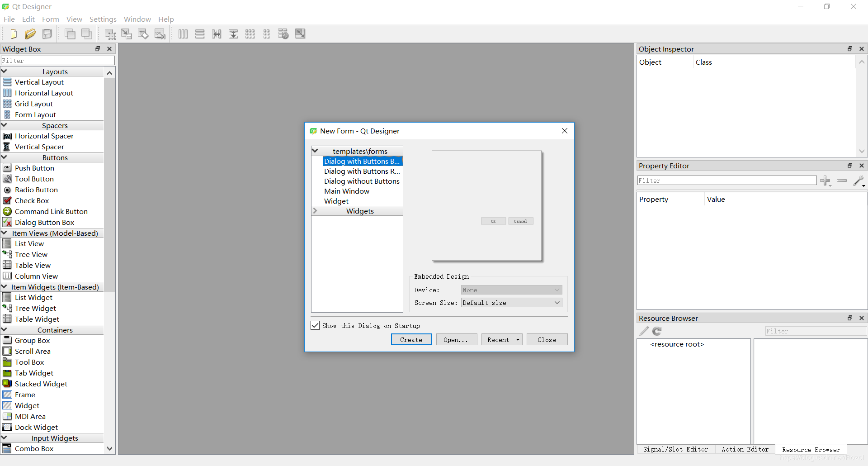Create a new form with the New File icon
Viewport: 868px width, 466px height.
pos(13,34)
